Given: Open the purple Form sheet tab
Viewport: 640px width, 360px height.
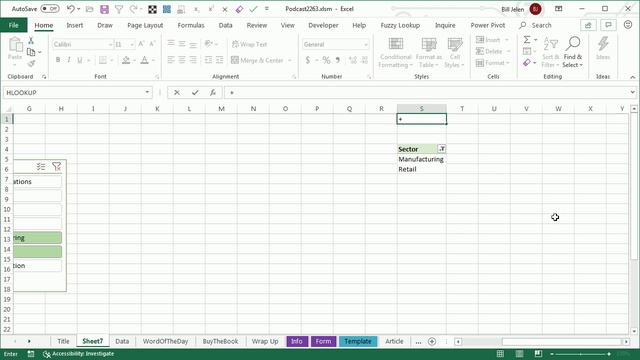Looking at the screenshot, I should point(323,341).
